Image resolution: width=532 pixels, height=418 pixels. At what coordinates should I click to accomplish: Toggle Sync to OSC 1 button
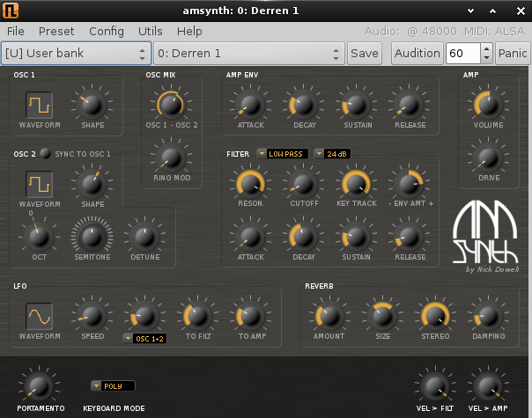45,154
